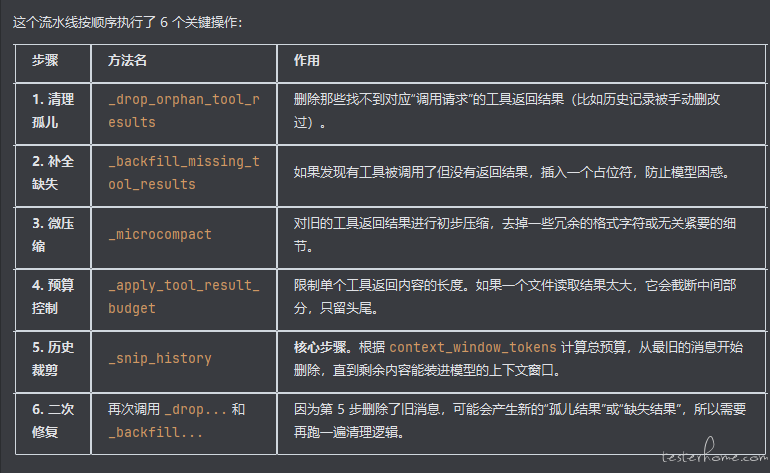Screen dimensions: 770x473
Task: Click the _apply_tool_result_budget method name
Action: 183,297
